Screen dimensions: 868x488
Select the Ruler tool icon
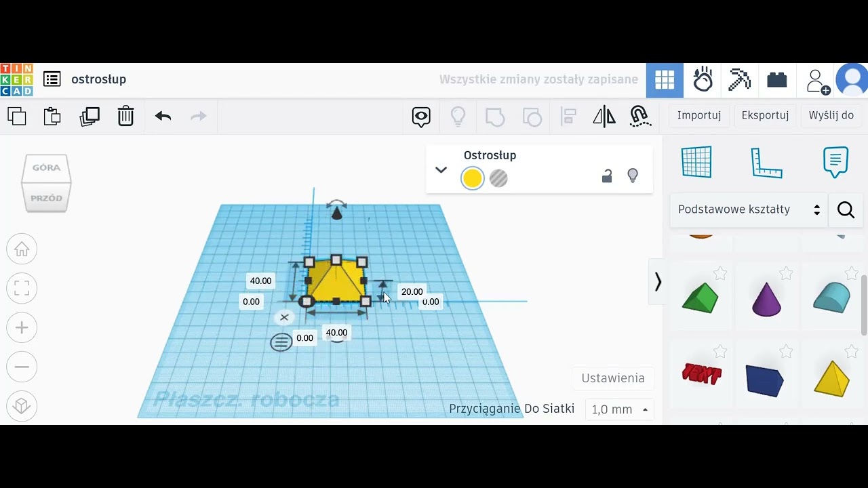tap(766, 163)
